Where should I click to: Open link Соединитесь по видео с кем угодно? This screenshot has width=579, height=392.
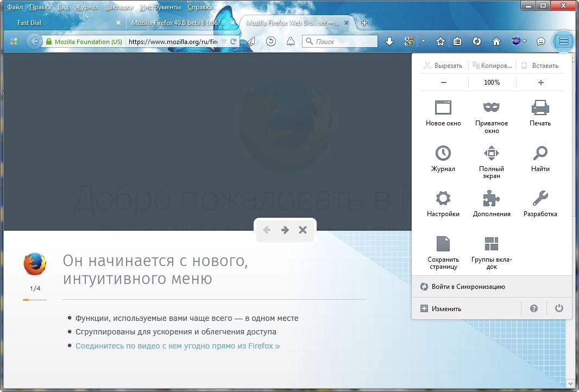[178, 346]
